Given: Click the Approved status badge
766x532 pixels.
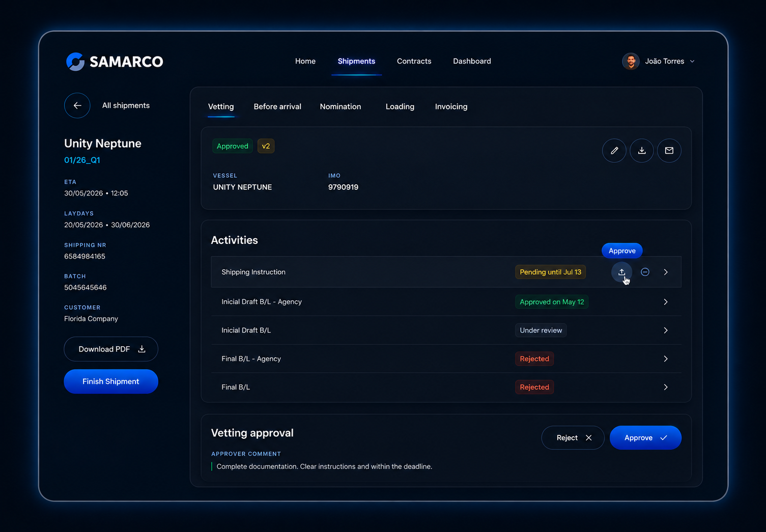Looking at the screenshot, I should (x=233, y=146).
